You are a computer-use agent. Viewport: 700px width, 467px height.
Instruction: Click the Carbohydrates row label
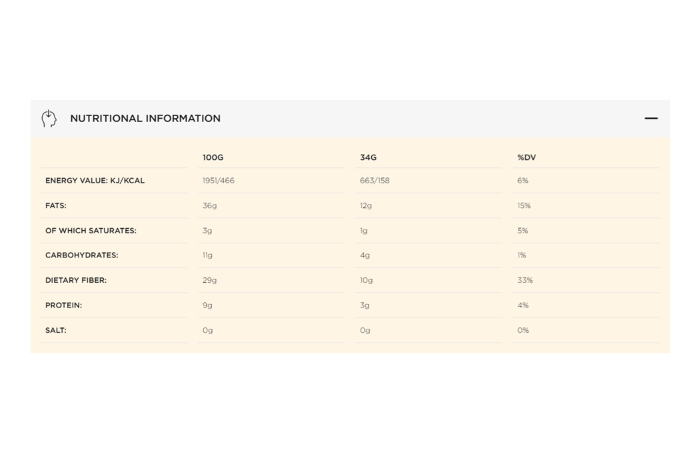tap(81, 256)
